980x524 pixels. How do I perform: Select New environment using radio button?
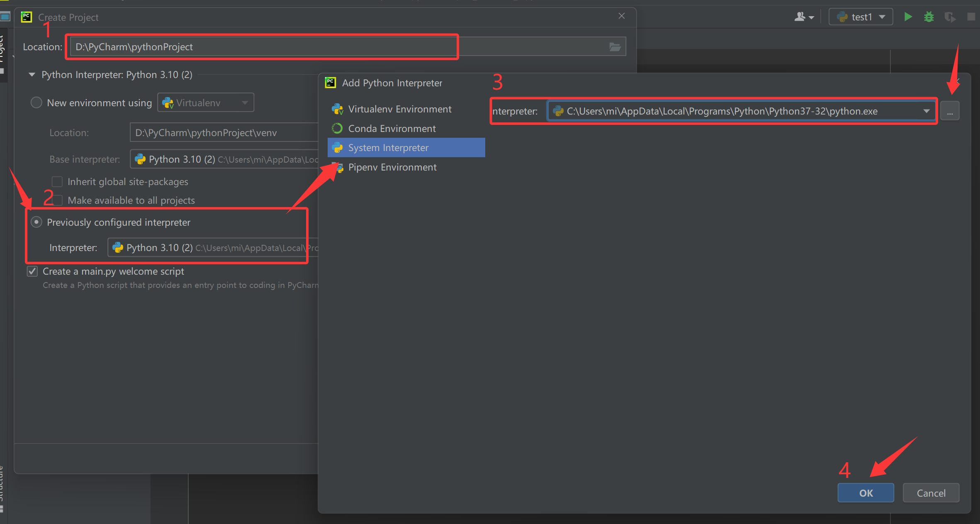point(36,102)
